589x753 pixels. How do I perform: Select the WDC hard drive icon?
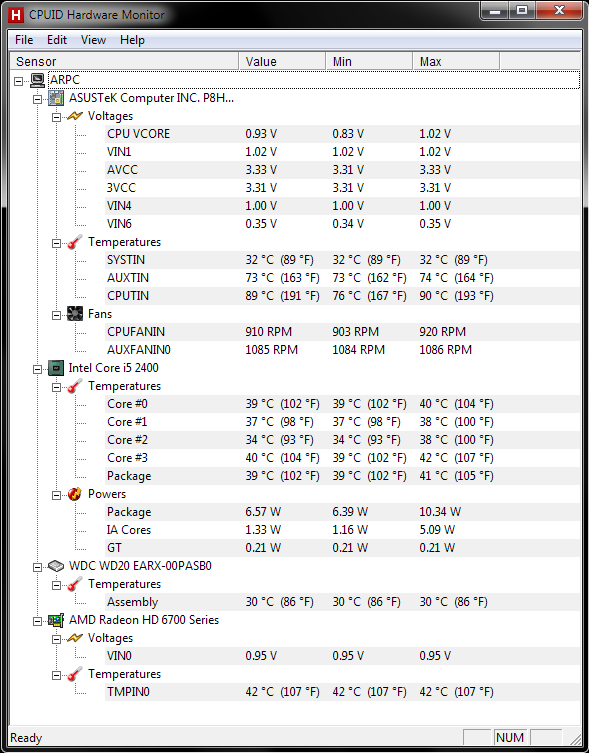56,566
